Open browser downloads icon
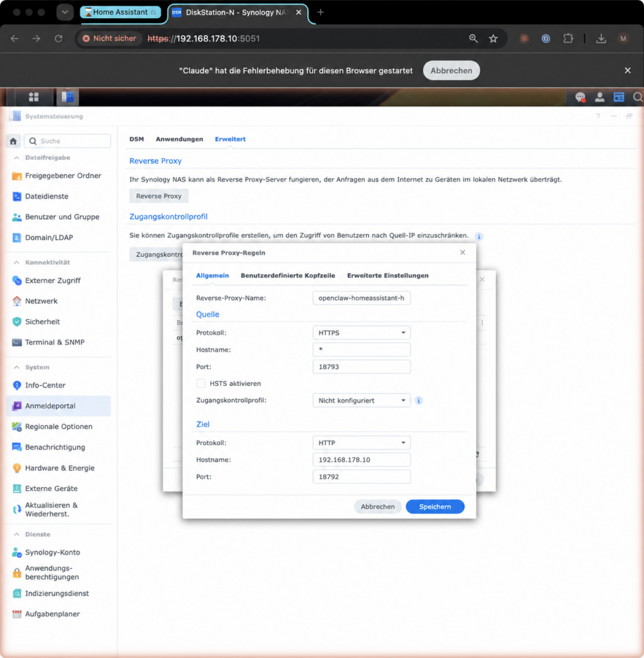This screenshot has height=658, width=644. click(601, 39)
